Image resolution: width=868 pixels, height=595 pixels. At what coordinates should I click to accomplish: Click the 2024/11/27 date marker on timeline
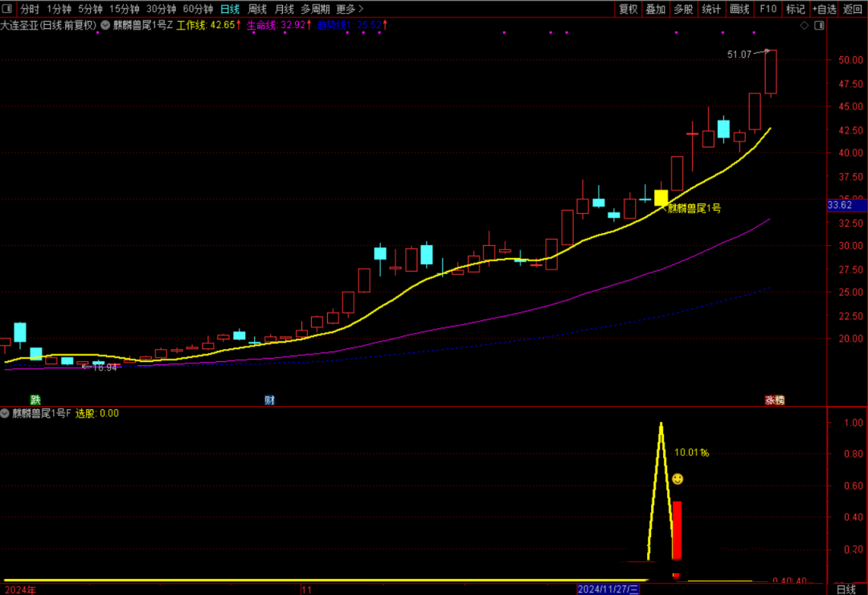pyautogui.click(x=608, y=589)
